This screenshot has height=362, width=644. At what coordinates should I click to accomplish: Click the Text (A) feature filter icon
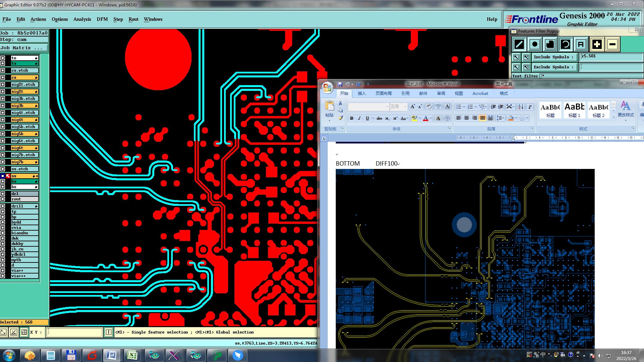(x=581, y=44)
